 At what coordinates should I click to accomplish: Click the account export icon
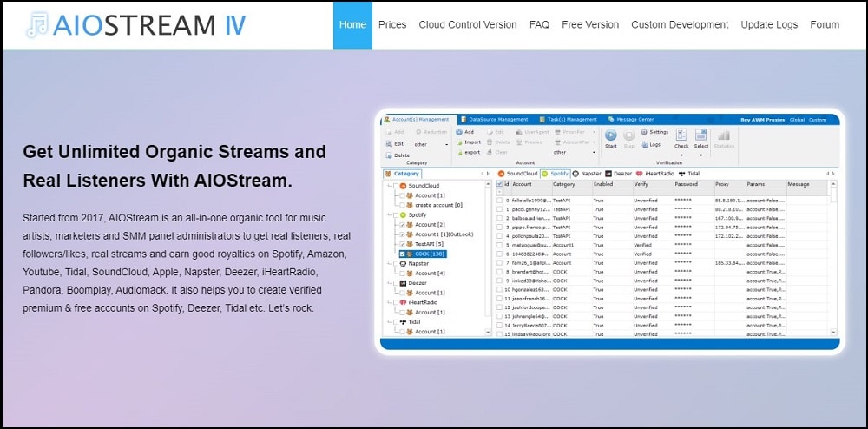459,153
